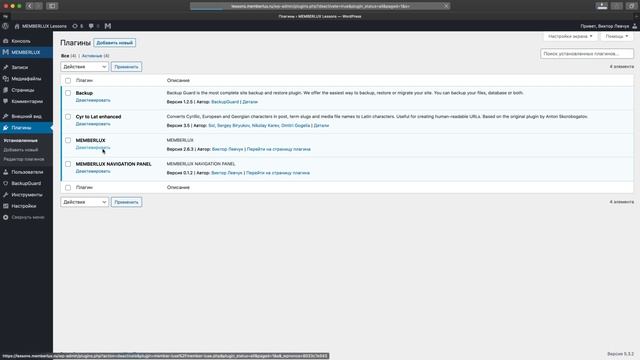Check the MEMBERLUX NAVIGATION PANEL checkbox
640x360 pixels.
[68, 164]
